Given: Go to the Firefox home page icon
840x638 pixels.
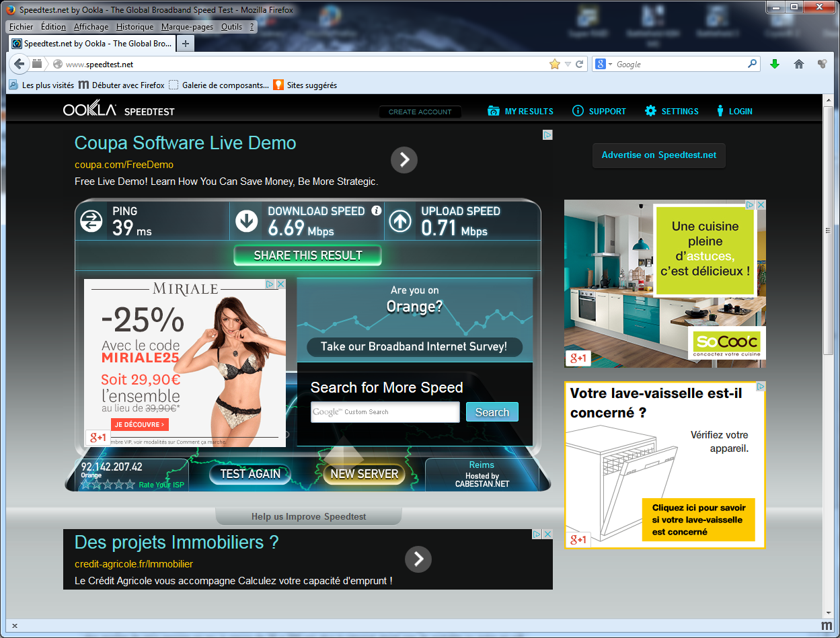Looking at the screenshot, I should [798, 64].
